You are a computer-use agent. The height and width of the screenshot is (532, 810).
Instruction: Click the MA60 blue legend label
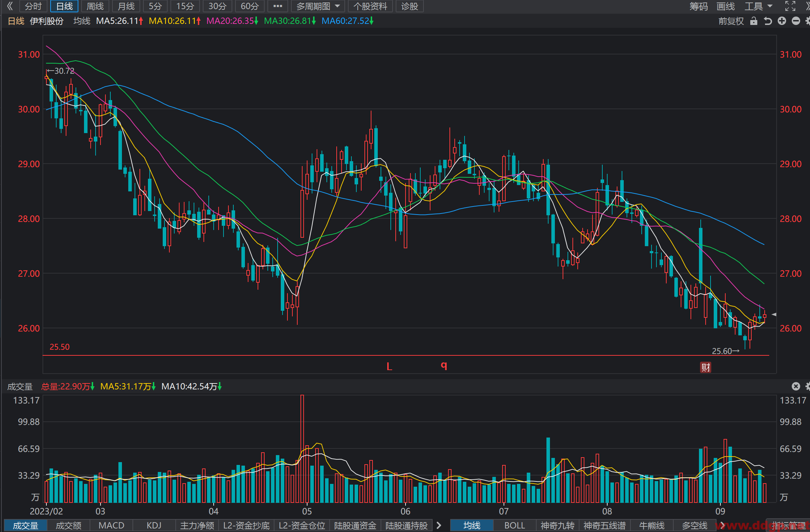(347, 21)
